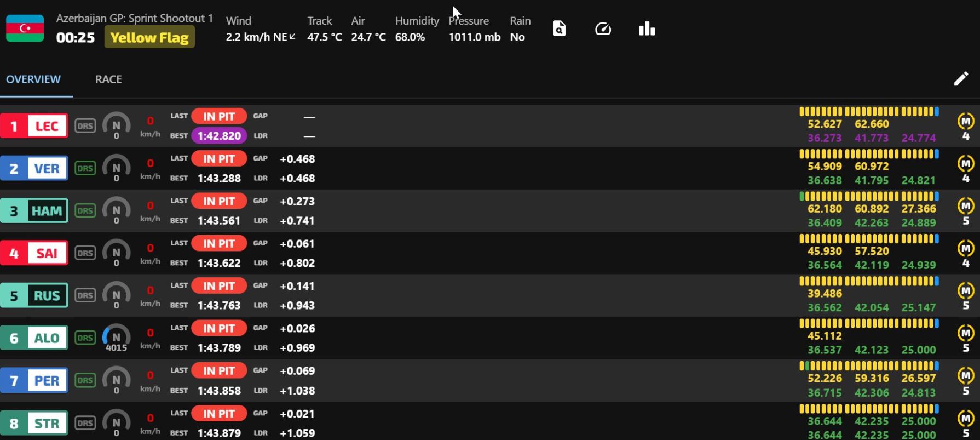This screenshot has width=980, height=440.
Task: Click the Azerbaijan flag icon
Action: (x=25, y=28)
